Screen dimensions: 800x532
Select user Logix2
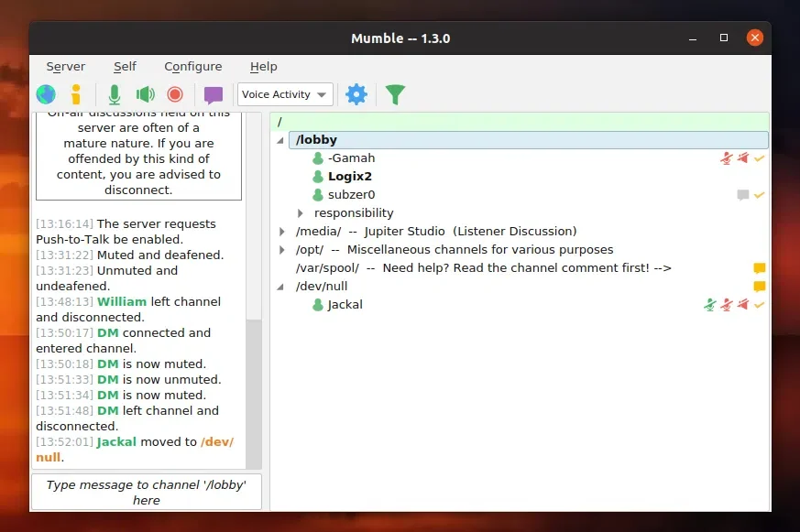point(350,177)
